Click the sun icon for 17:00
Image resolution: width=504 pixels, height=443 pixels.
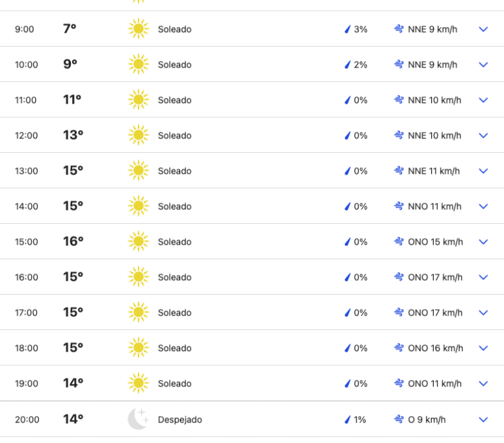pyautogui.click(x=138, y=312)
